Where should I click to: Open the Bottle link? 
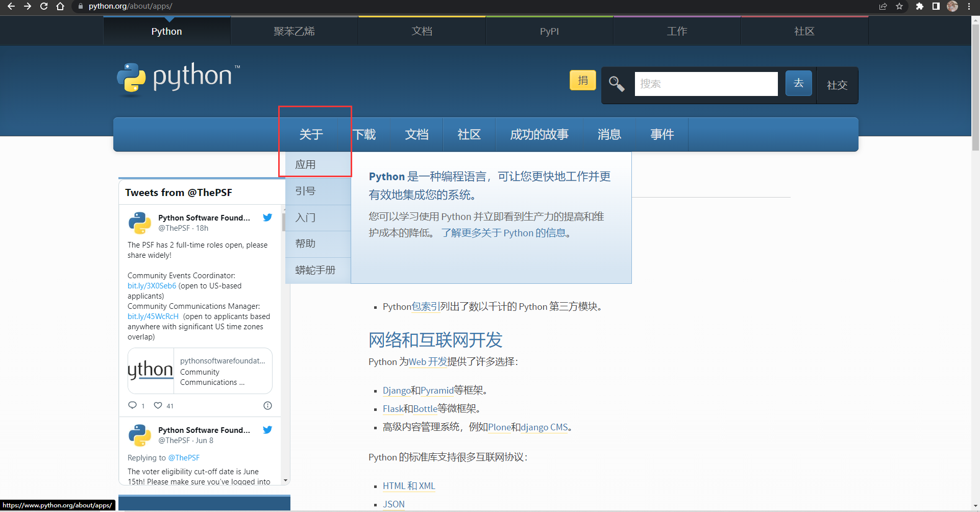[x=425, y=408]
